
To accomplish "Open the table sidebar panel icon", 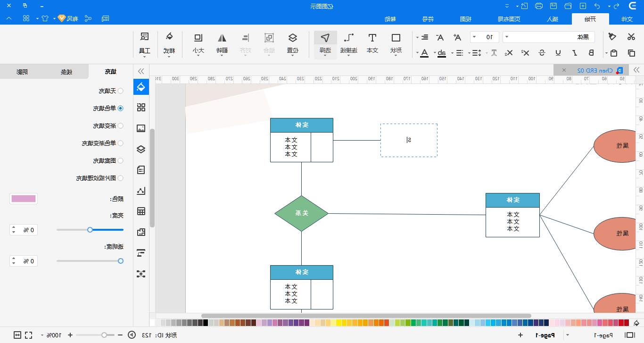I will [x=141, y=211].
